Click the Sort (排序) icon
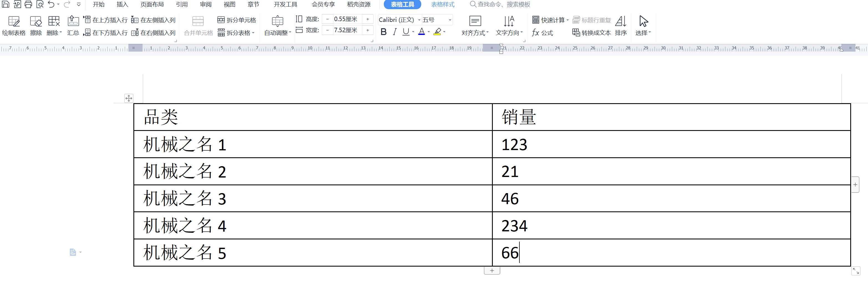This screenshot has width=868, height=291. coord(621,26)
